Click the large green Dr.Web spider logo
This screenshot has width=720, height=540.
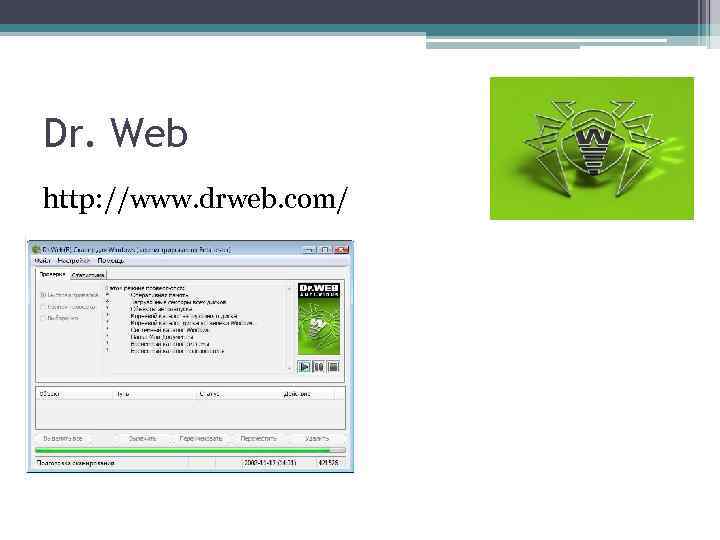[x=592, y=148]
